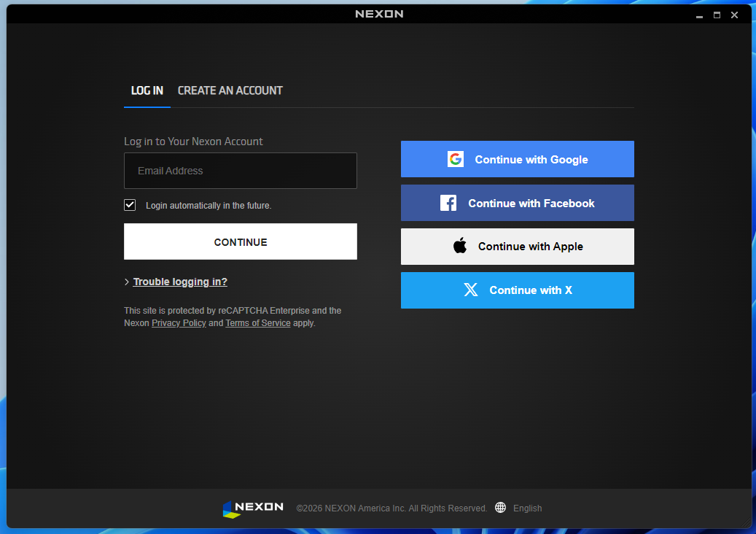The image size is (756, 534).
Task: Focus the Email Address input field
Action: 241,171
